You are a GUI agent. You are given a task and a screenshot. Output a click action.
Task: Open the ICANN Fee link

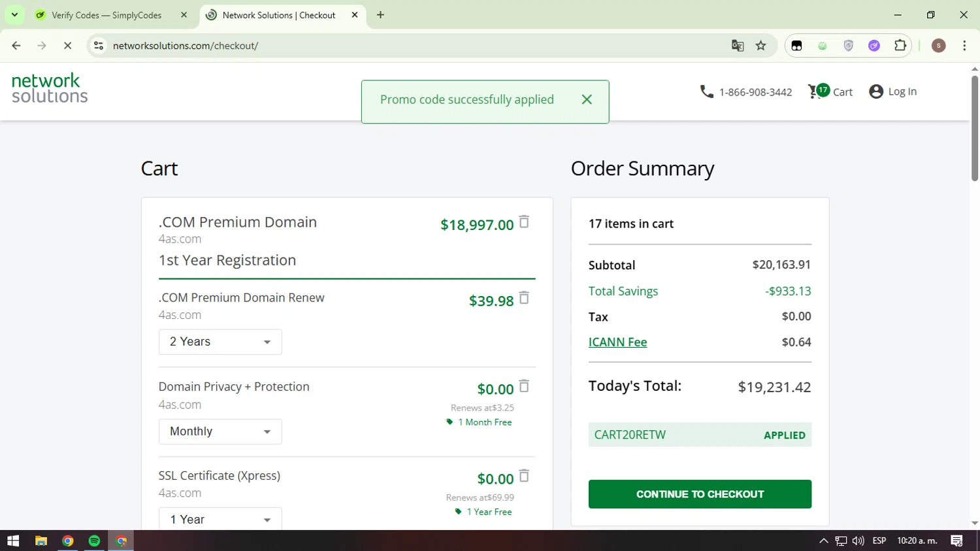click(x=617, y=342)
